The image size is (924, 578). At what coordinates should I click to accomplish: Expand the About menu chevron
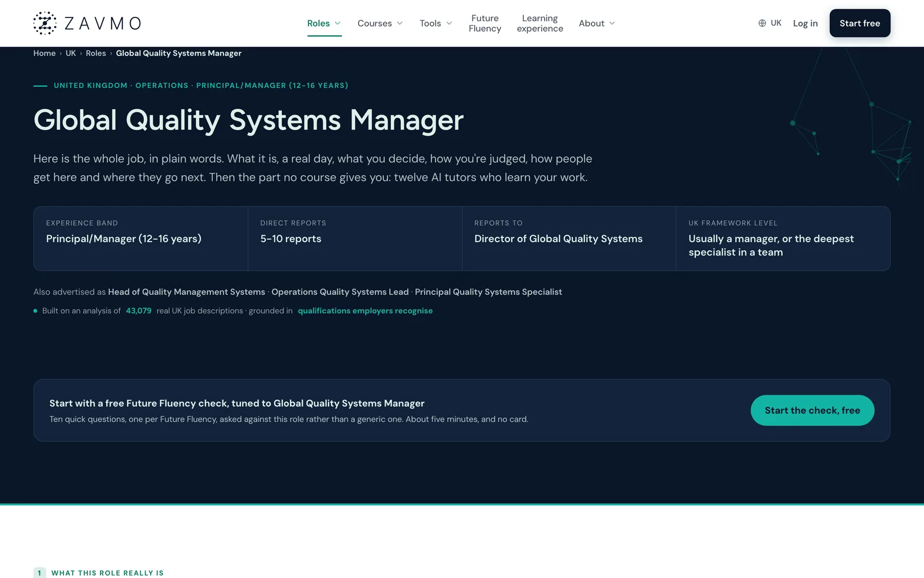612,23
